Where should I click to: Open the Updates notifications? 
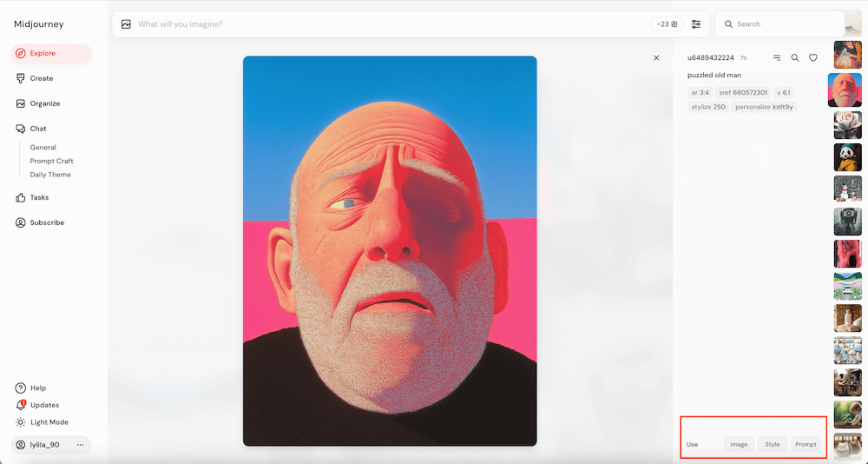point(44,405)
